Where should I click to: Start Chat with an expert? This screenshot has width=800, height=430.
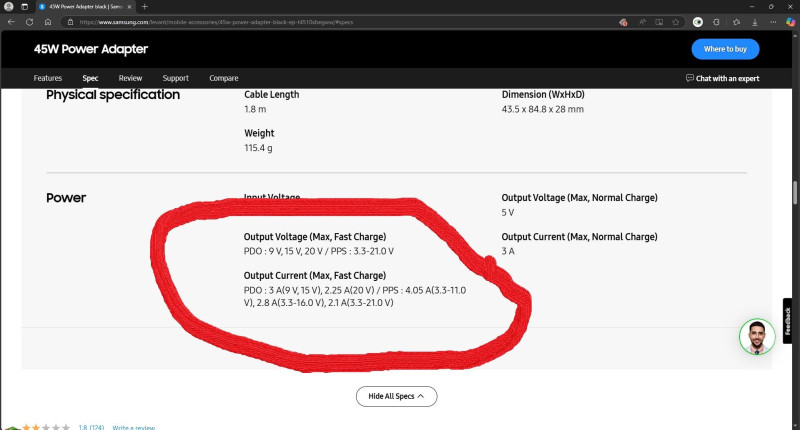(x=722, y=78)
